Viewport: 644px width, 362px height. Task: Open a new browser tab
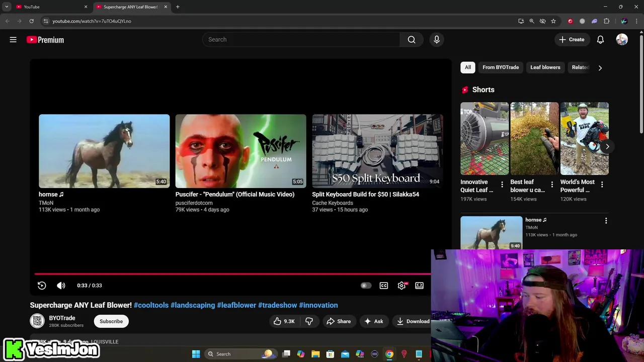178,7
